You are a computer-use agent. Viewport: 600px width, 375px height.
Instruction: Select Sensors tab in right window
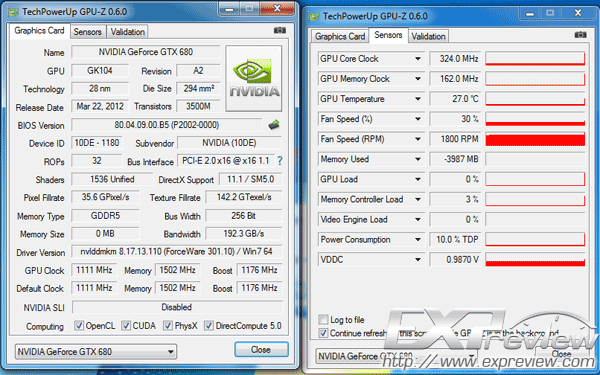[388, 35]
